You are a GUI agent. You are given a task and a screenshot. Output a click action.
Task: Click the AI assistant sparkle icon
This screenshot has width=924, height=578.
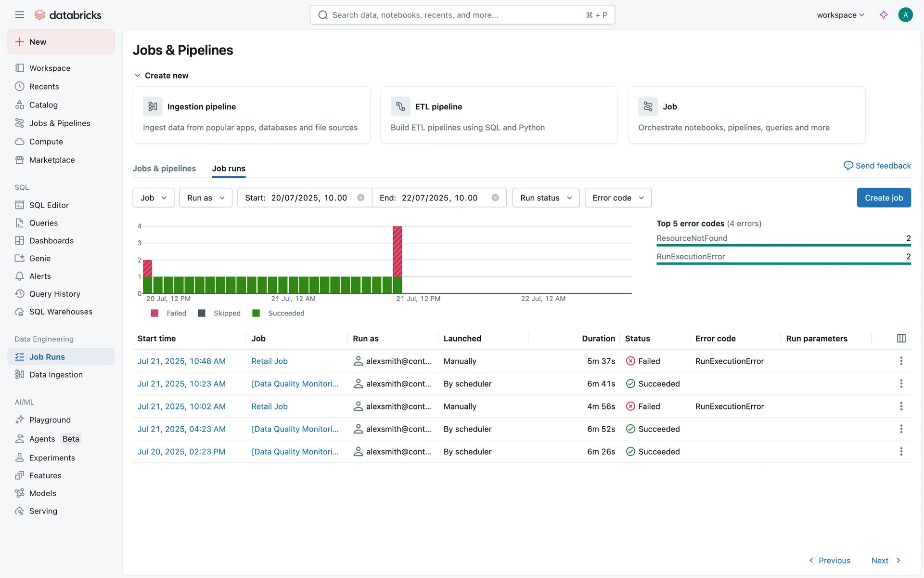[x=884, y=15]
